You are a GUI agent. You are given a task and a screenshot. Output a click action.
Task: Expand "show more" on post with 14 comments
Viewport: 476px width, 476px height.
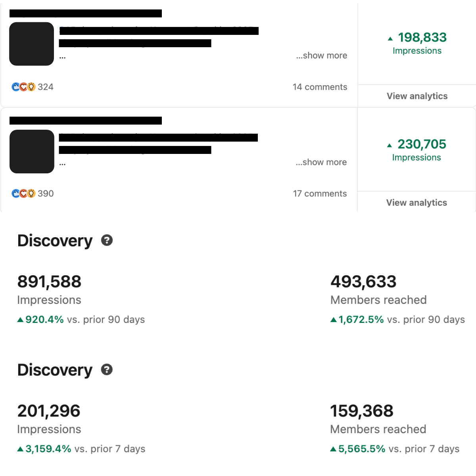(x=322, y=56)
